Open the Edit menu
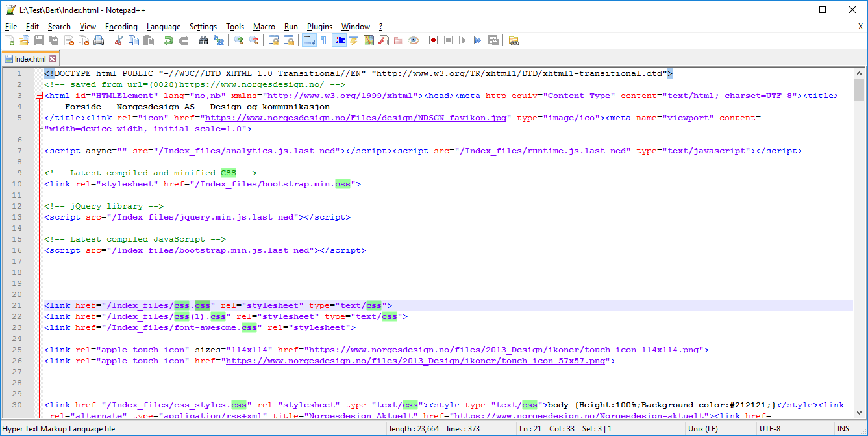 point(32,27)
